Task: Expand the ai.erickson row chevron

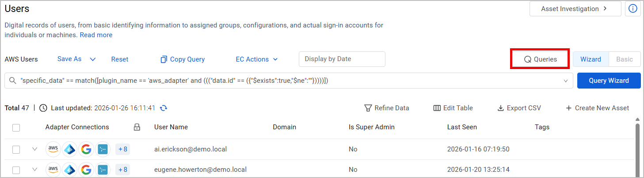Action: (35, 149)
